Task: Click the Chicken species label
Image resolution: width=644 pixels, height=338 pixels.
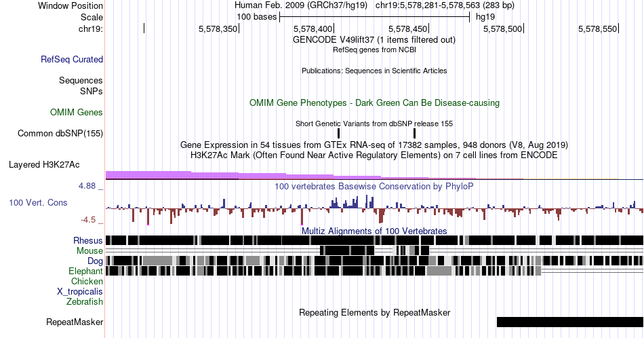Action: pos(87,281)
